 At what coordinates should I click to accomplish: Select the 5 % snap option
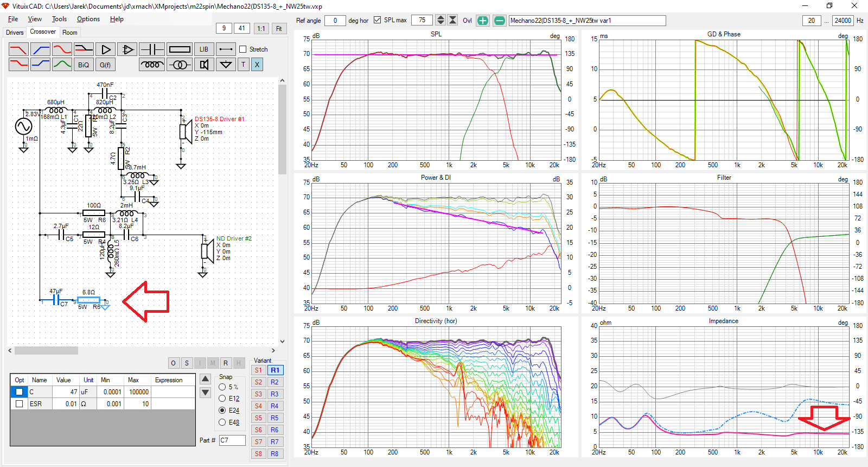coord(222,387)
